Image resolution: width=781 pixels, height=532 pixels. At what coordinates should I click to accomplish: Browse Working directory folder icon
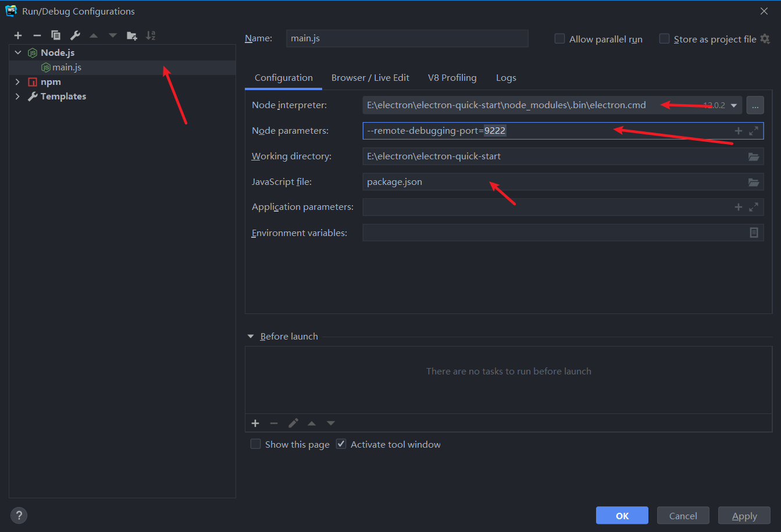tap(754, 156)
